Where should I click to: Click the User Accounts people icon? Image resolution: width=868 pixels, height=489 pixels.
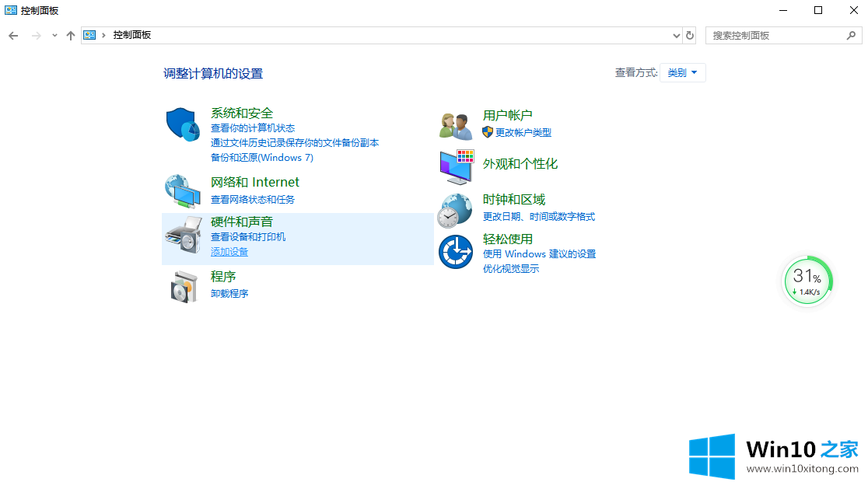click(456, 125)
